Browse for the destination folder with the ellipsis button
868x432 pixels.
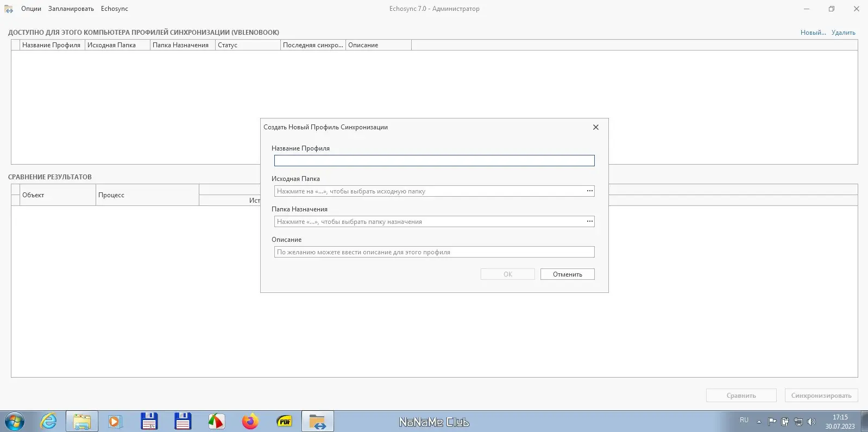click(589, 222)
